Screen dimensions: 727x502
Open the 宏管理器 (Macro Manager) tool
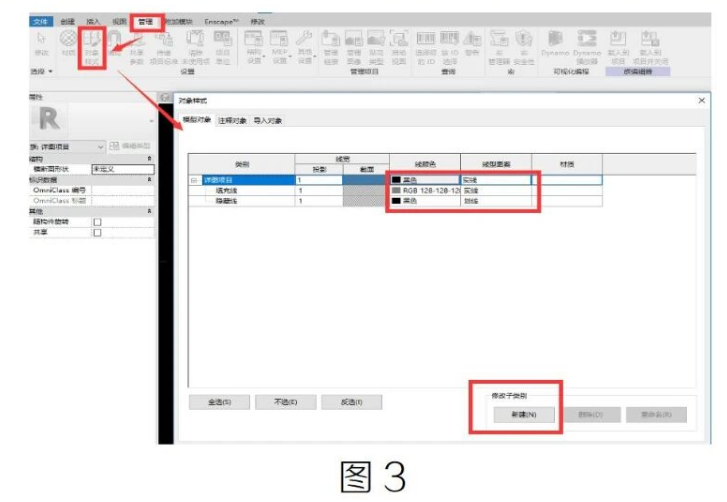pyautogui.click(x=499, y=48)
